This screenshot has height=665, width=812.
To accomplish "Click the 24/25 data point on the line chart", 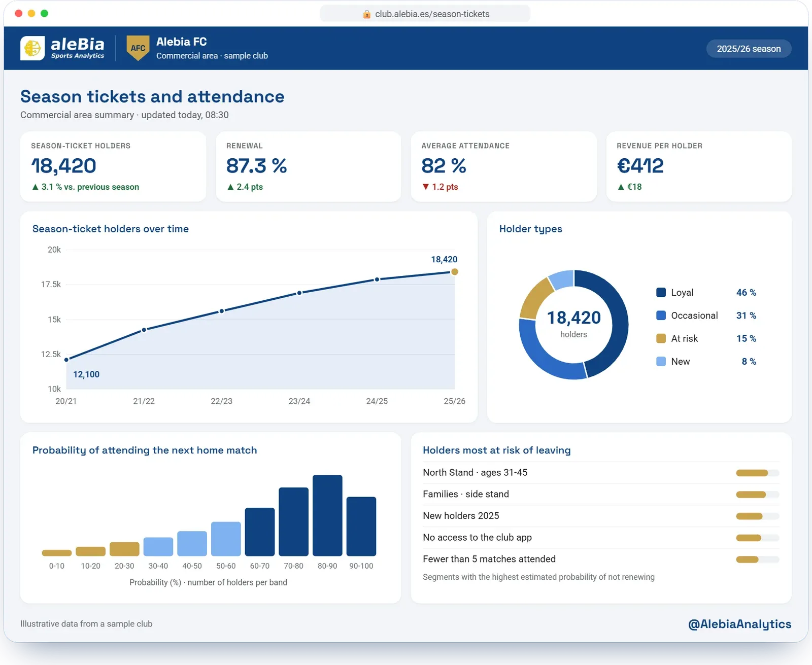I will coord(377,279).
